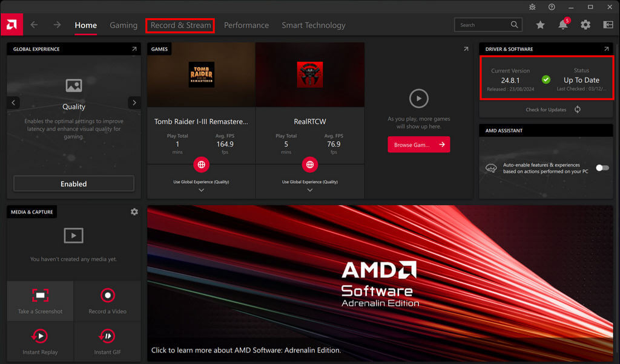The image size is (620, 364).
Task: Toggle the Global Experience Enabled button
Action: click(x=74, y=184)
